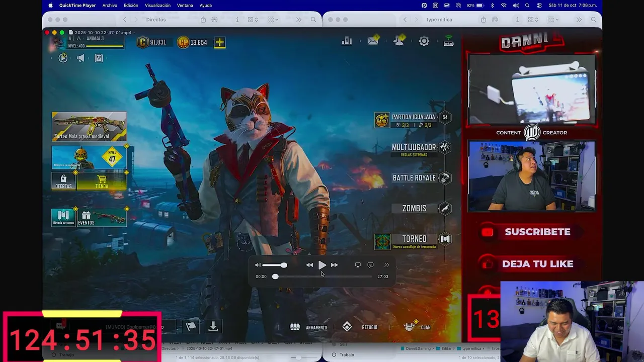Change view mode in type mítica window
The image size is (644, 362).
(x=533, y=20)
